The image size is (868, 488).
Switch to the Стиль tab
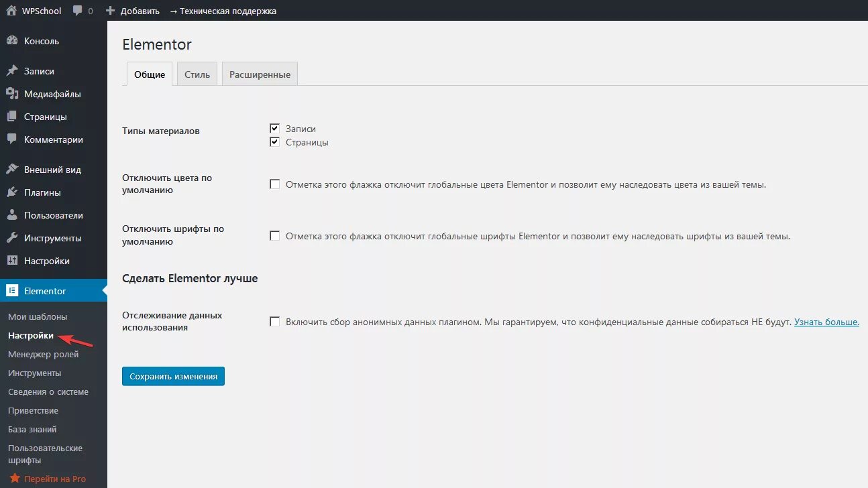point(197,74)
